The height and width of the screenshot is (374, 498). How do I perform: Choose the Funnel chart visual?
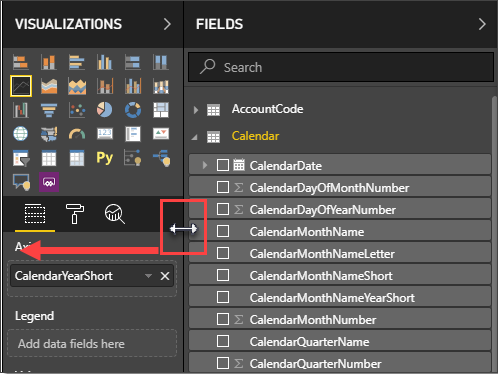tap(49, 110)
